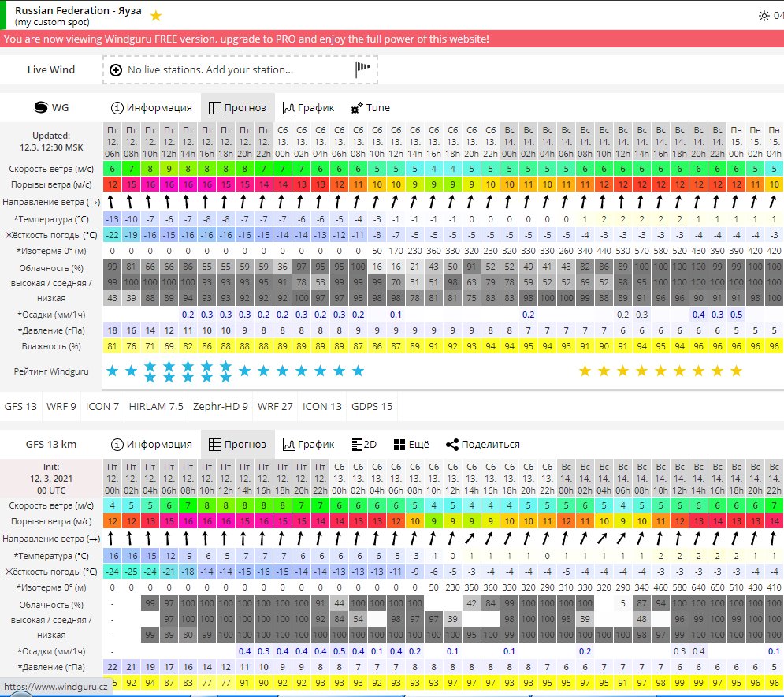Switch to HIRLAM 7.5 model

pyautogui.click(x=155, y=407)
